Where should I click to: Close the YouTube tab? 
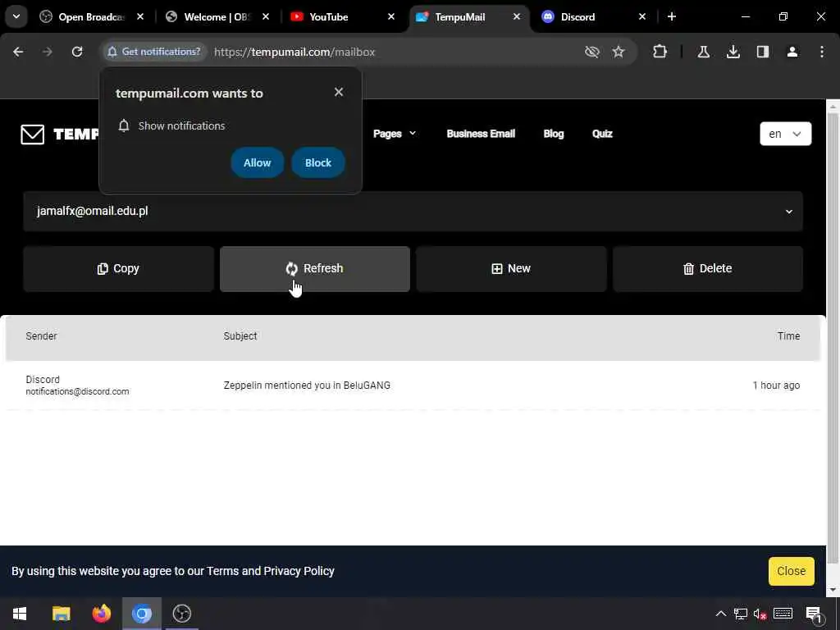(391, 16)
